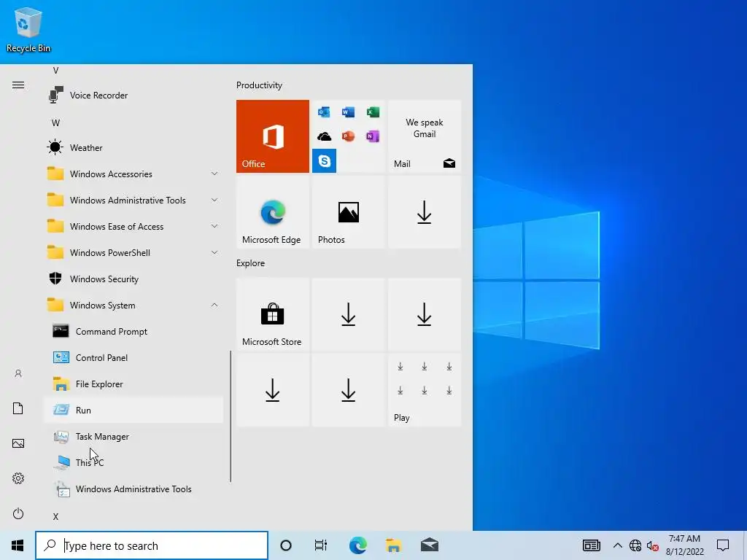Viewport: 747px width, 560px height.
Task: Click the Windows Start button on the taskbar
Action: click(x=18, y=545)
